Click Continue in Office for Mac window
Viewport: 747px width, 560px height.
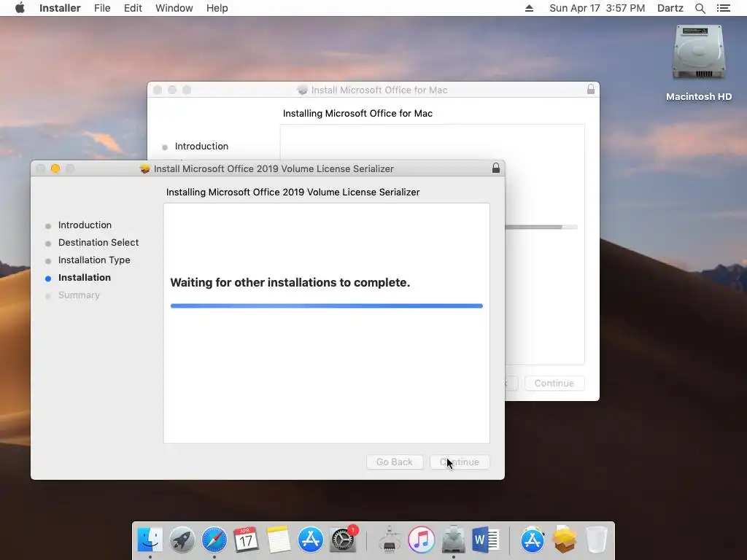click(x=554, y=384)
